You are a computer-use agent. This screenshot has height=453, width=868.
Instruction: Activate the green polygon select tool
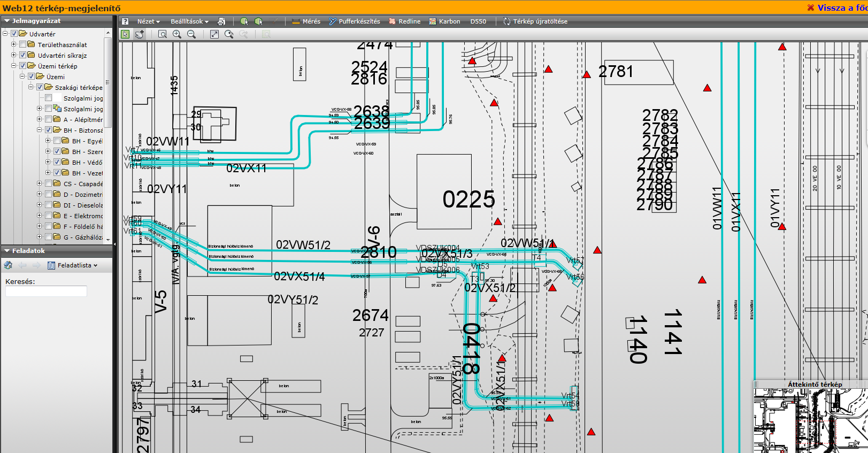coord(259,21)
